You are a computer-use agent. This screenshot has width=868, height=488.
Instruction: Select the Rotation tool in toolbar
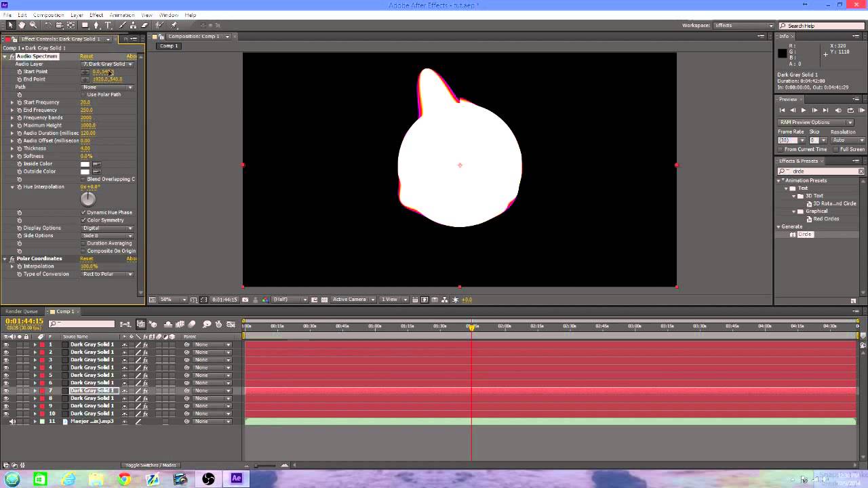click(x=48, y=25)
